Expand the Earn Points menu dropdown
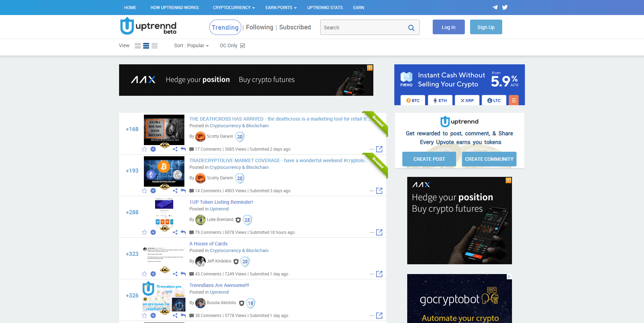 point(281,8)
